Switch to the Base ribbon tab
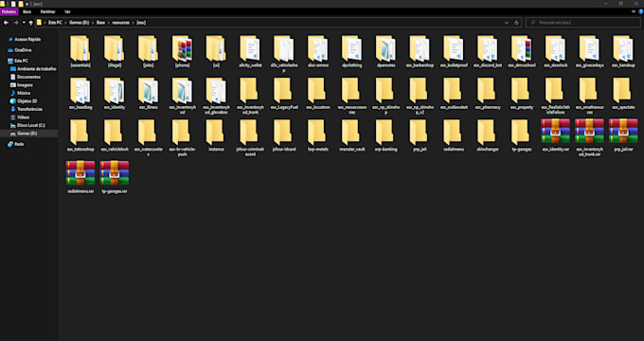The width and height of the screenshot is (644, 341). tap(27, 12)
